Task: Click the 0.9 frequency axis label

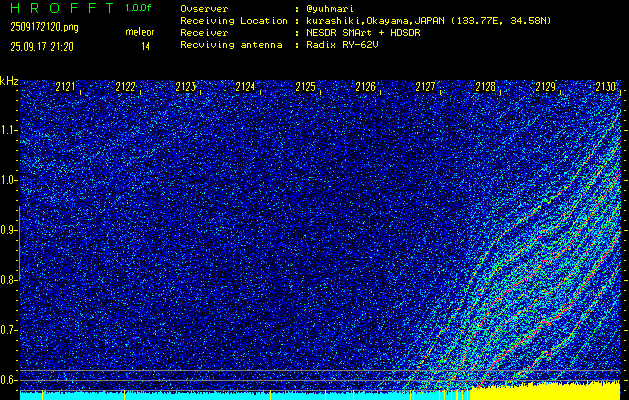Action: 8,230
